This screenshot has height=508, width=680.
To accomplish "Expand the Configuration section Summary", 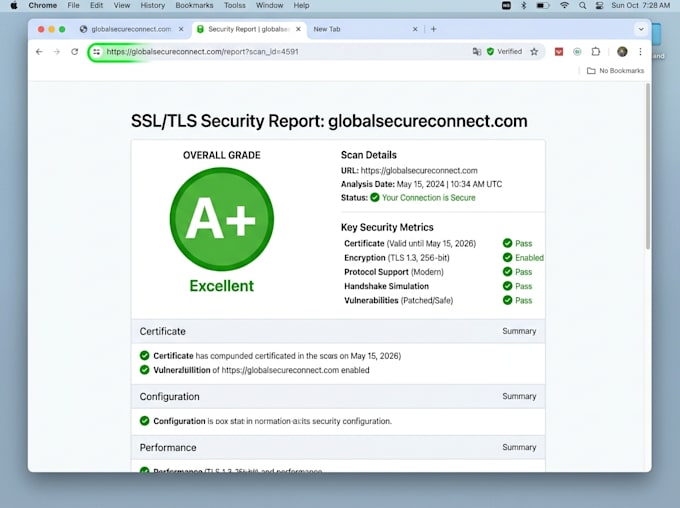I will pos(519,396).
